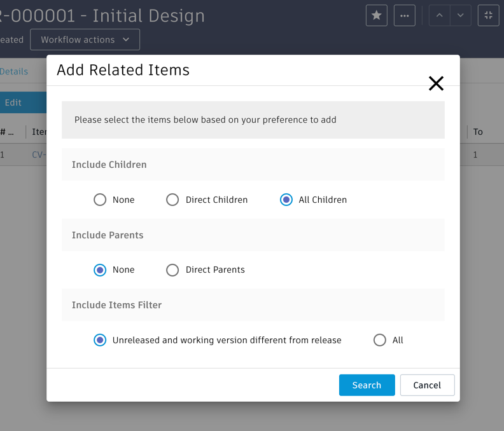Select the Direct Parents radio option
504x431 pixels.
pos(172,270)
